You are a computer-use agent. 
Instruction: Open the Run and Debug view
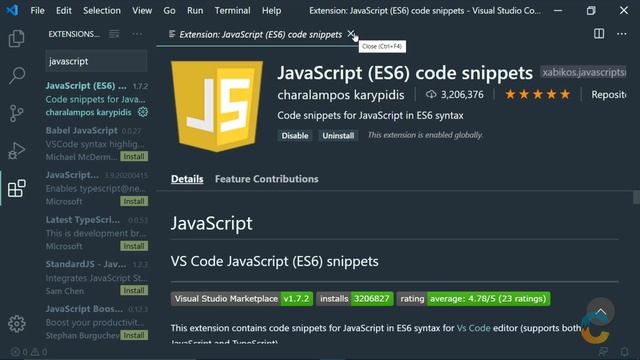(x=16, y=150)
